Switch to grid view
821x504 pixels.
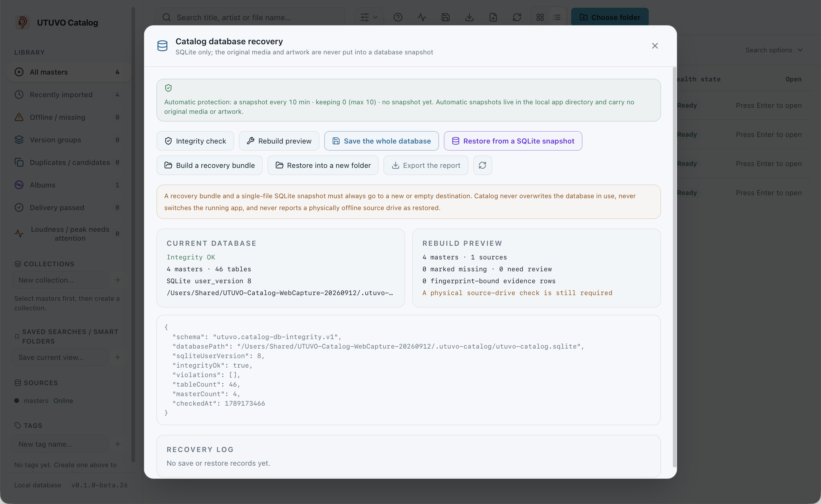click(540, 17)
